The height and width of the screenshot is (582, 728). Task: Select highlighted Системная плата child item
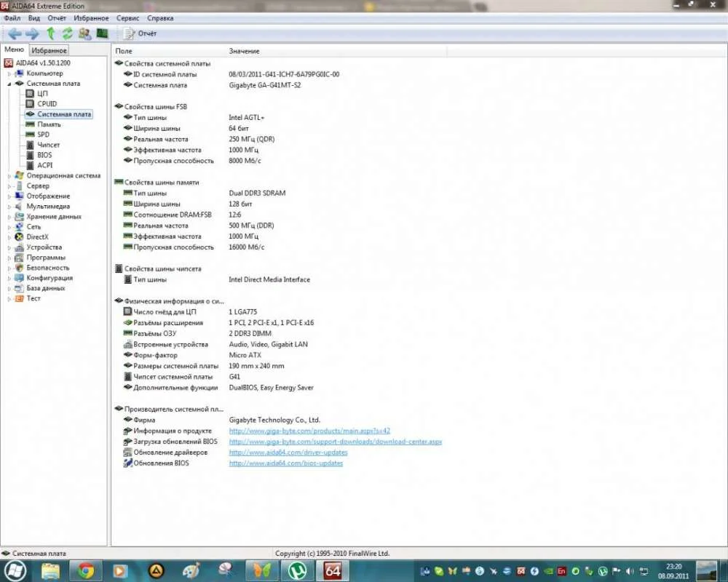(x=64, y=114)
